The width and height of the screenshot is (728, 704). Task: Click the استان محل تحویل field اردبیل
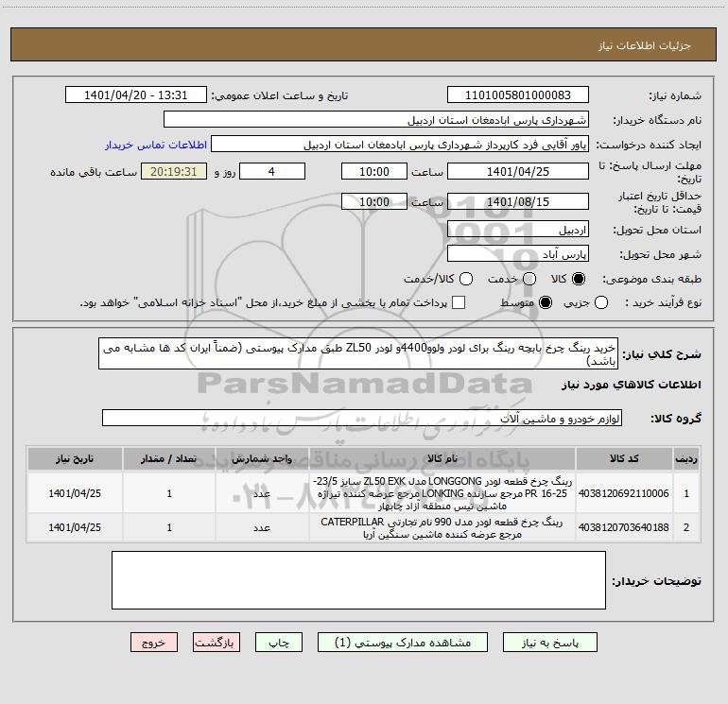tap(518, 229)
